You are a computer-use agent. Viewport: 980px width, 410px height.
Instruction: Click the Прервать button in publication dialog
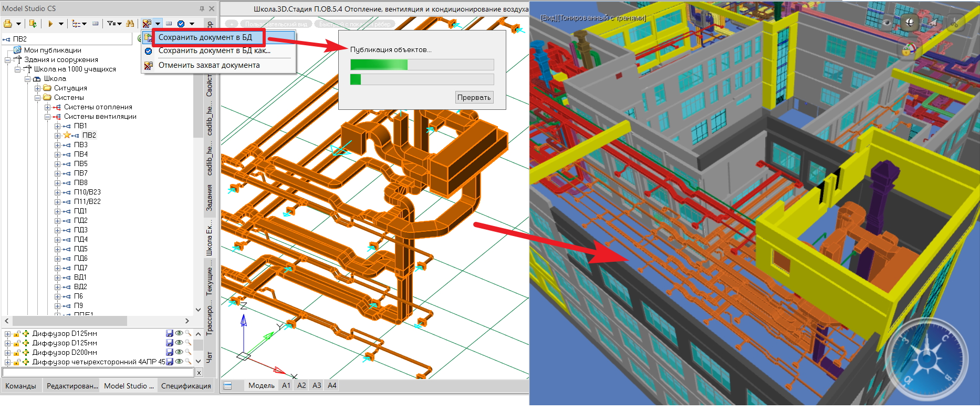(x=474, y=97)
